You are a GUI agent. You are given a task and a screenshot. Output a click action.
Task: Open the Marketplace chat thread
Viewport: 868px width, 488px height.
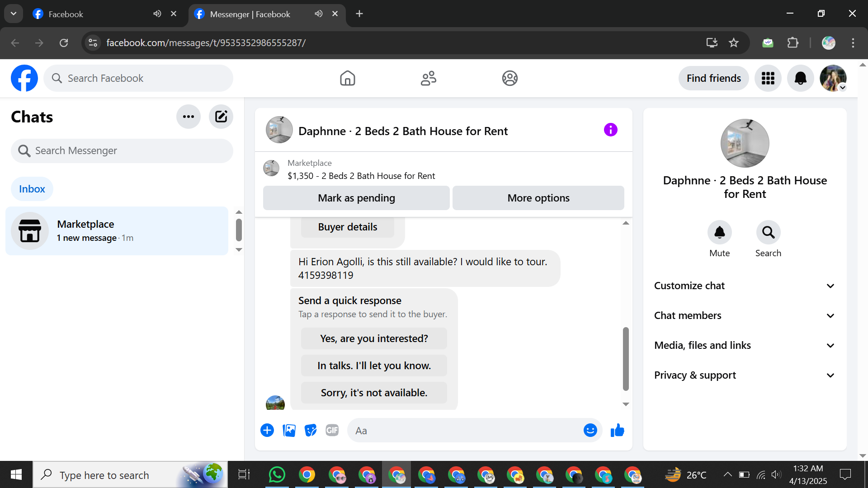tap(117, 231)
